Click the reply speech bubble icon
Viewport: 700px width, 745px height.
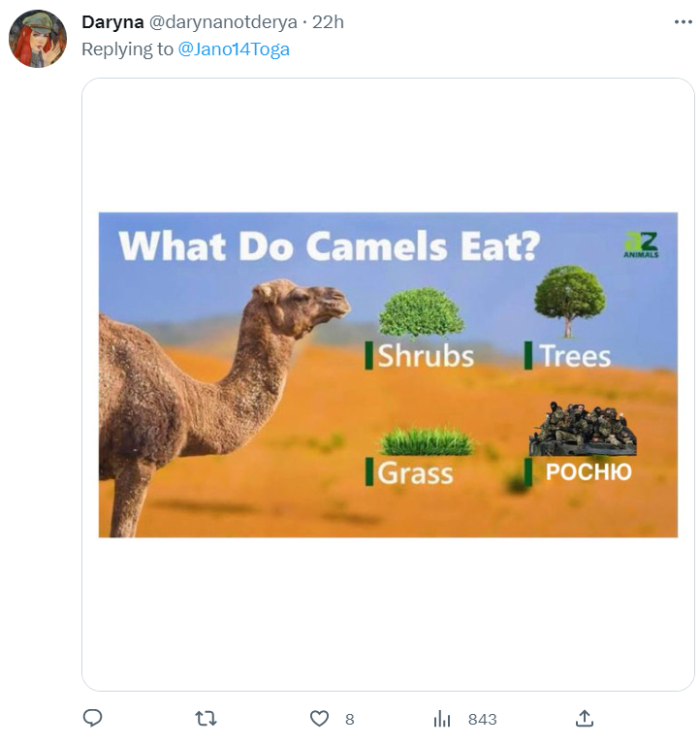pos(93,719)
